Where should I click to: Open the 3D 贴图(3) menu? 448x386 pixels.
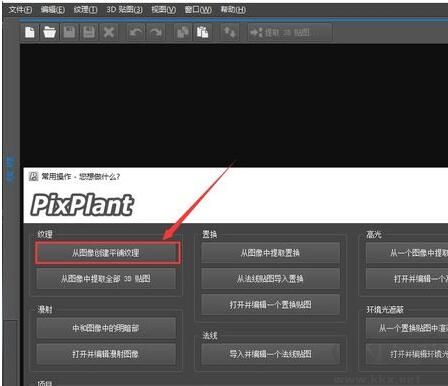pos(124,10)
